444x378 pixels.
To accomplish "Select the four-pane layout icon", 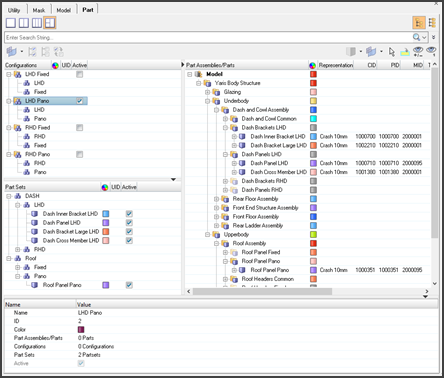I will 50,23.
